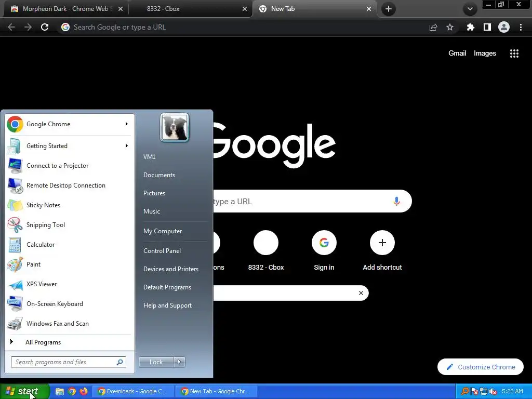Open Default Programs
Screen dimensions: 532x399
(167, 287)
